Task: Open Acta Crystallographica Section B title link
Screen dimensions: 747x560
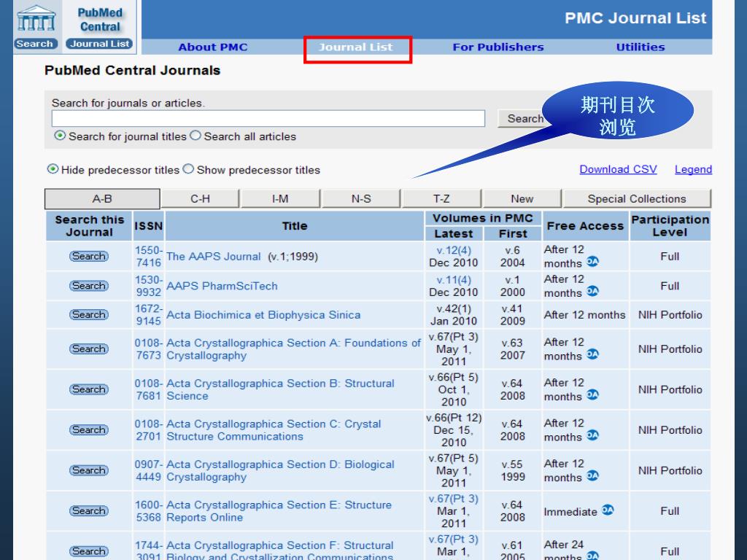Action: (280, 389)
